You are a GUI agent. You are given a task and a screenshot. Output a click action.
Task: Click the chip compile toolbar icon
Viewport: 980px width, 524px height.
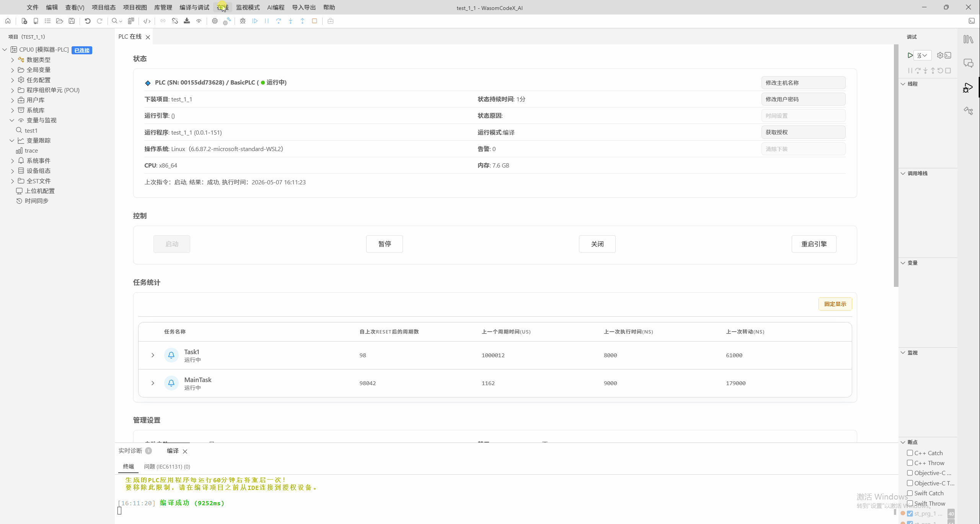coord(215,21)
